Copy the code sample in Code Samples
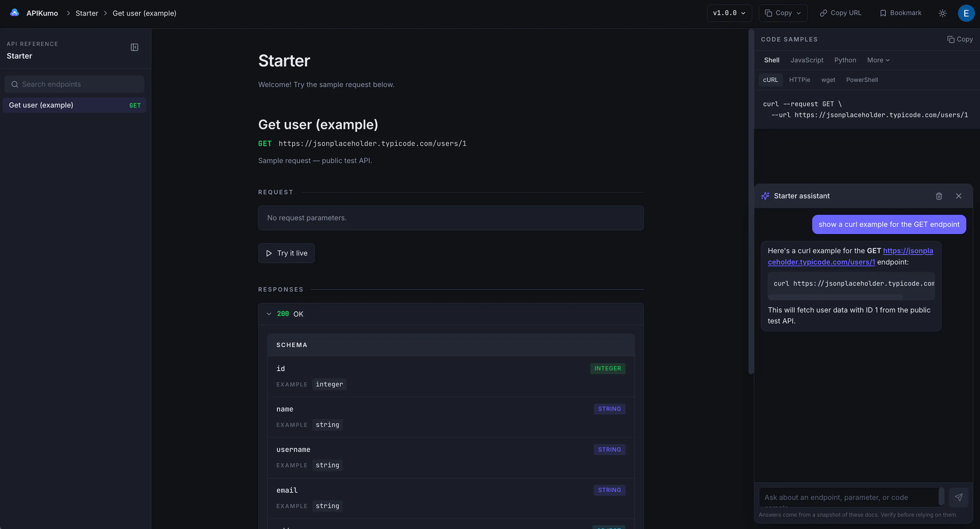Viewport: 980px width, 529px height. tap(960, 39)
